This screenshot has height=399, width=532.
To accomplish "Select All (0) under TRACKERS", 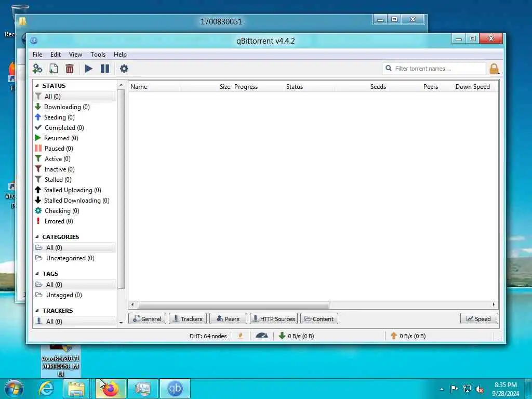I will 75,321.
